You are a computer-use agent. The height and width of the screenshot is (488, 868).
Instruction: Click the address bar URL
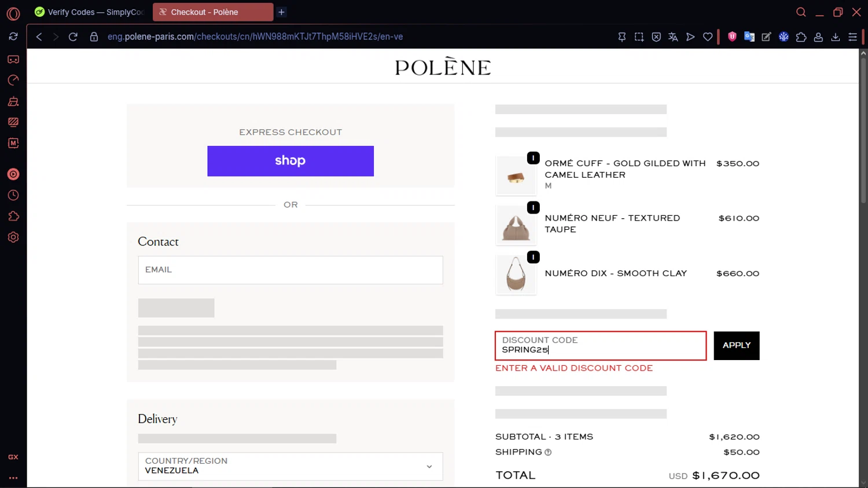[x=255, y=36]
